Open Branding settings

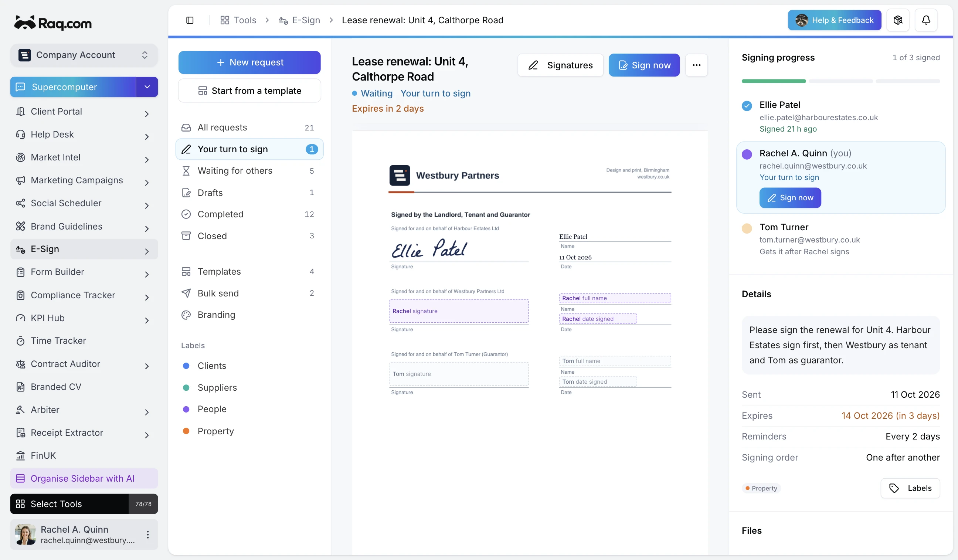[x=249, y=315]
